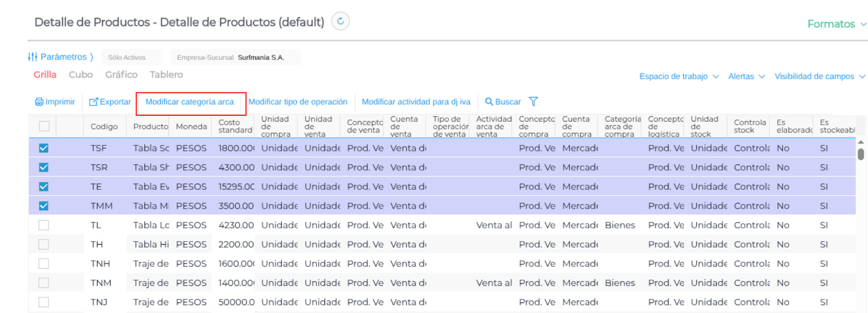This screenshot has height=313, width=868.
Task: Click the Costo standard column header
Action: click(235, 126)
